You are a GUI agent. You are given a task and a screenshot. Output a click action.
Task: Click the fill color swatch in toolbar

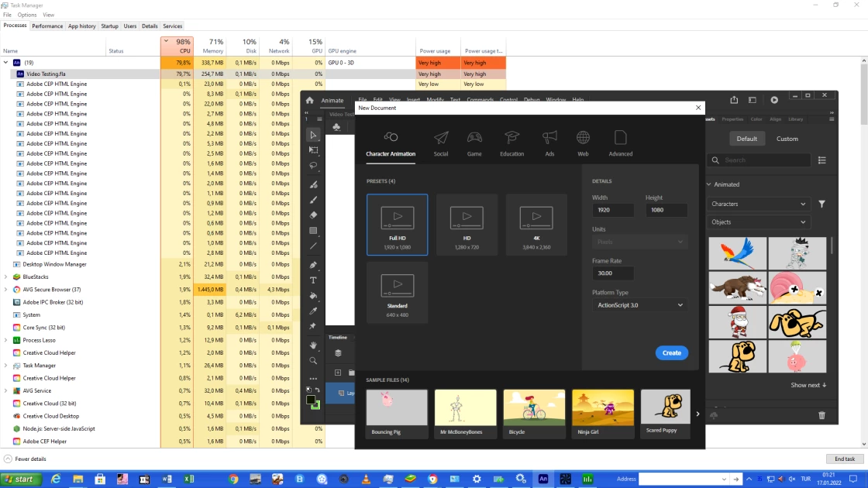tap(315, 406)
